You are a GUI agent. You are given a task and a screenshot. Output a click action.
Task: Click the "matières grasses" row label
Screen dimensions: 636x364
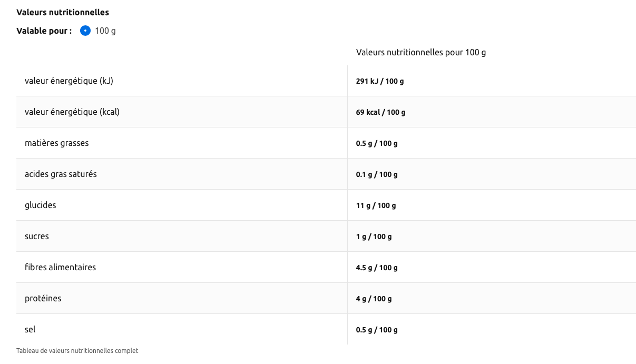click(x=56, y=143)
